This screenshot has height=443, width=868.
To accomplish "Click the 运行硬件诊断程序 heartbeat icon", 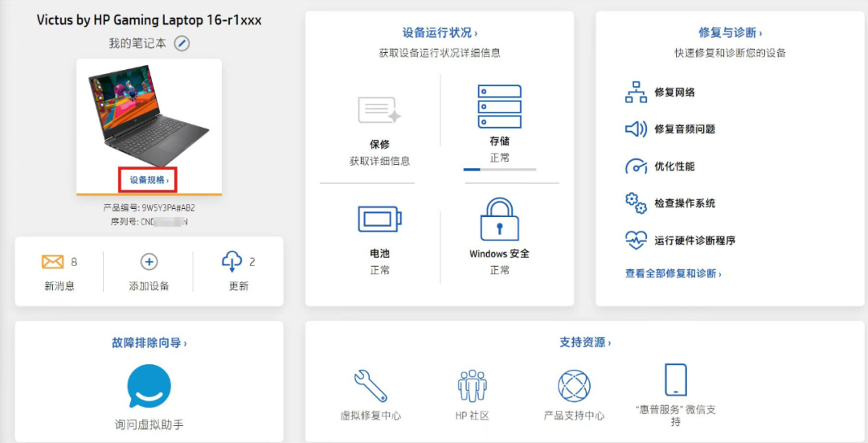I will click(x=636, y=240).
